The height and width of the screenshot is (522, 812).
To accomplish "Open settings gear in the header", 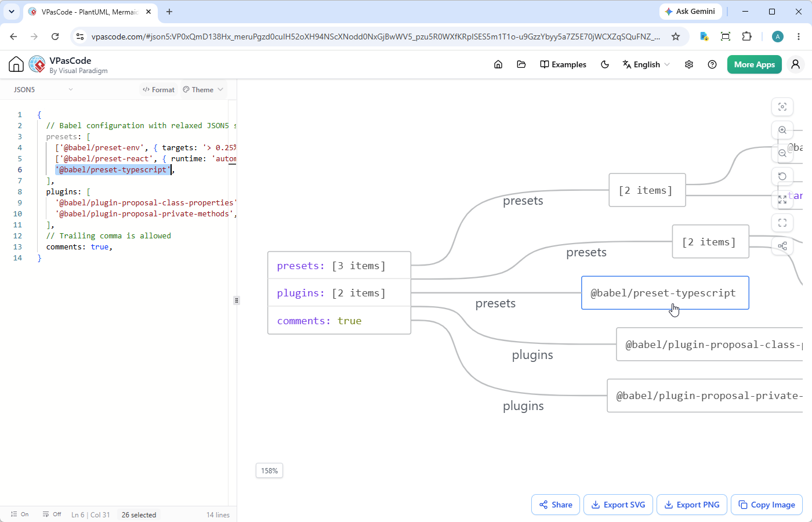I will (689, 64).
